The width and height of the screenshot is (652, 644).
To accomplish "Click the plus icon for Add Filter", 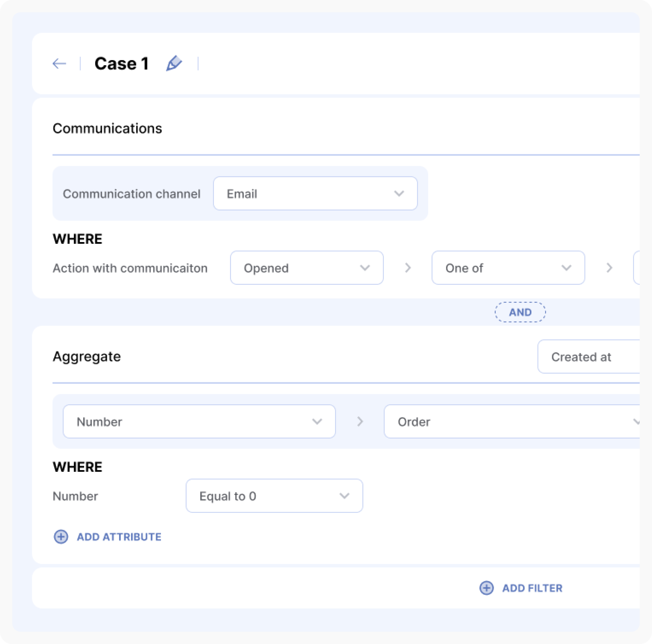I will (x=486, y=588).
